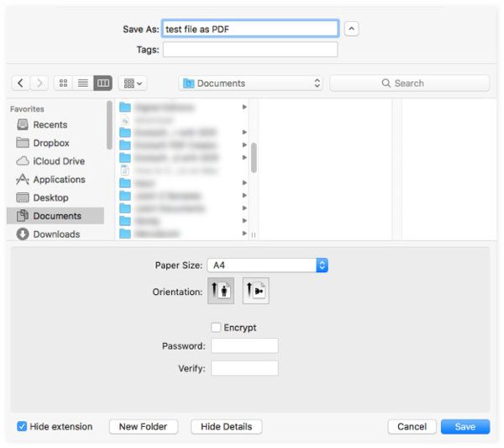Open the Documents location popup

pyautogui.click(x=250, y=83)
